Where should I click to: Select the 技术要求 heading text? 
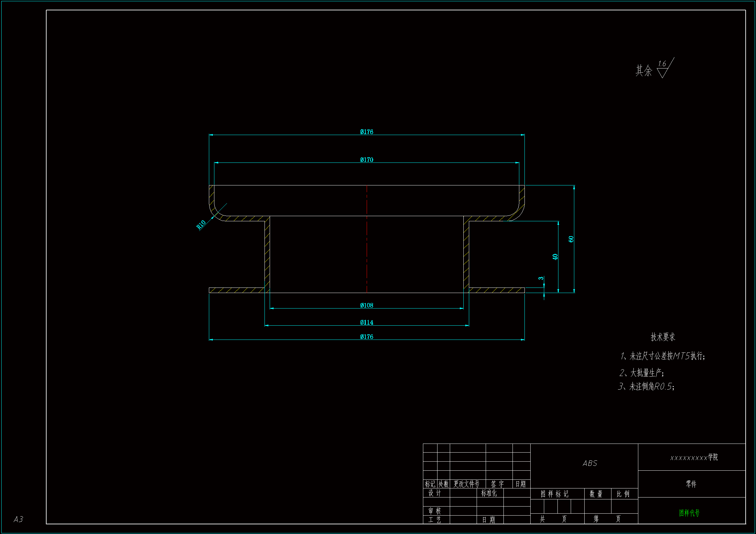(x=663, y=337)
